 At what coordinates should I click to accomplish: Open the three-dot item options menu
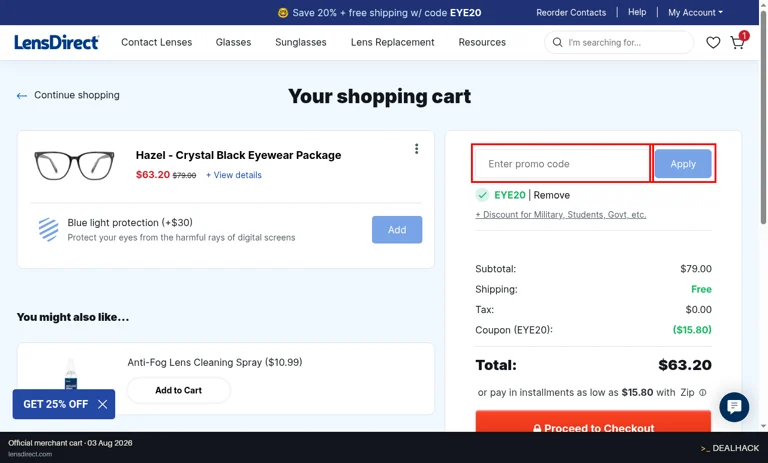click(x=416, y=148)
